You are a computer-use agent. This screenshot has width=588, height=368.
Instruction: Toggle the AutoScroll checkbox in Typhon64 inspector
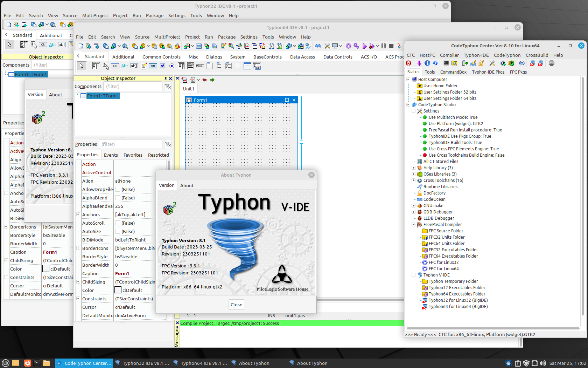(x=118, y=223)
